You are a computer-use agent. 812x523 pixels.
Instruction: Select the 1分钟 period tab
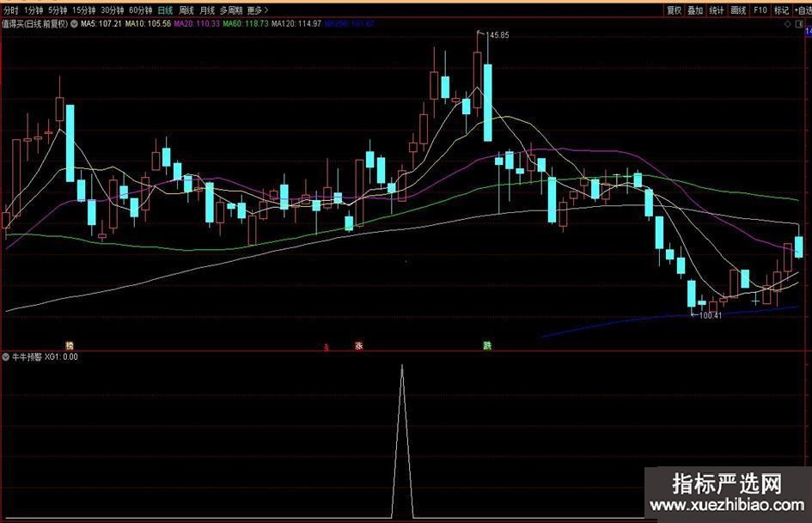point(34,10)
